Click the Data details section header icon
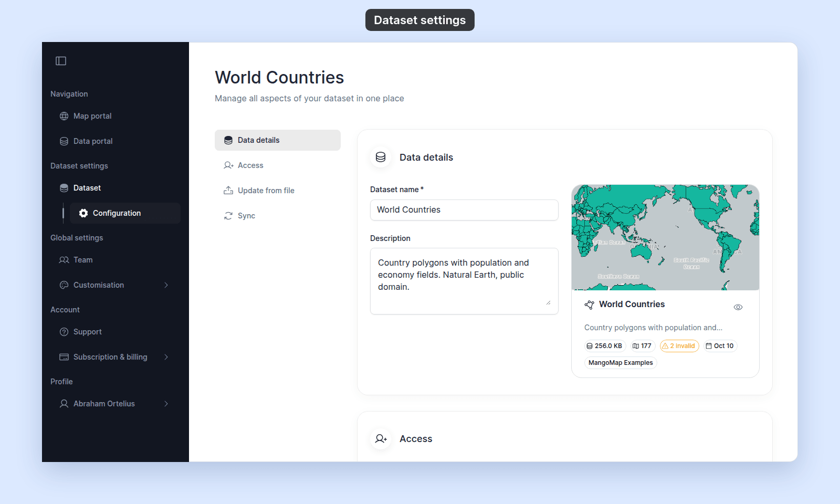The height and width of the screenshot is (504, 840). (x=381, y=157)
